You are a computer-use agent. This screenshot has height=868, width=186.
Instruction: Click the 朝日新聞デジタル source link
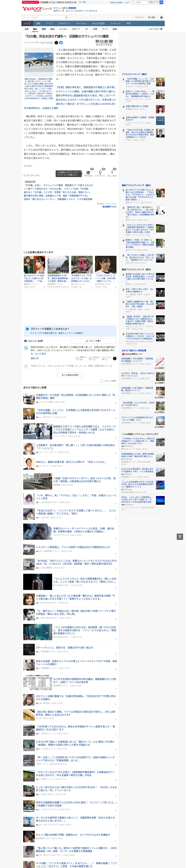coord(109,207)
